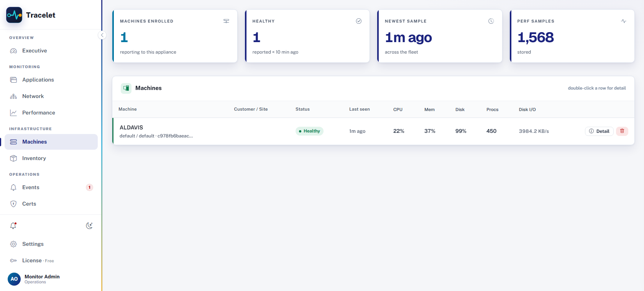Click the default / default site text
The image size is (644, 291).
(x=137, y=136)
